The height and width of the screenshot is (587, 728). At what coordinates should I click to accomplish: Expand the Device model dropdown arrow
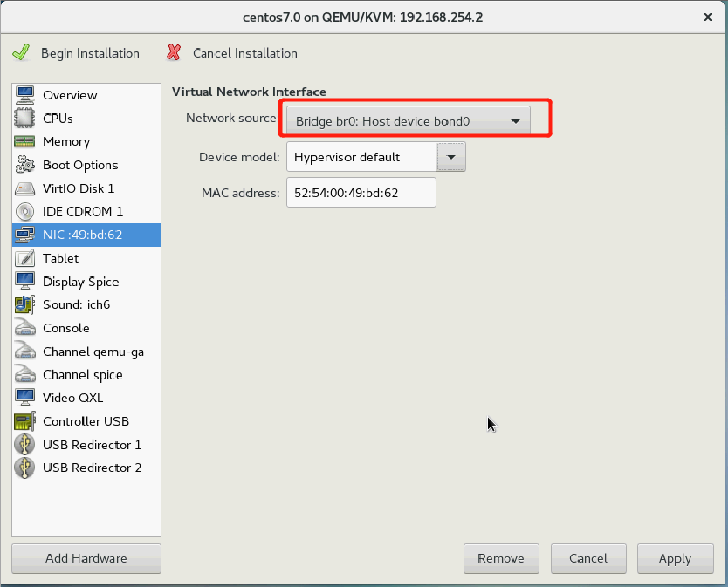click(x=450, y=157)
